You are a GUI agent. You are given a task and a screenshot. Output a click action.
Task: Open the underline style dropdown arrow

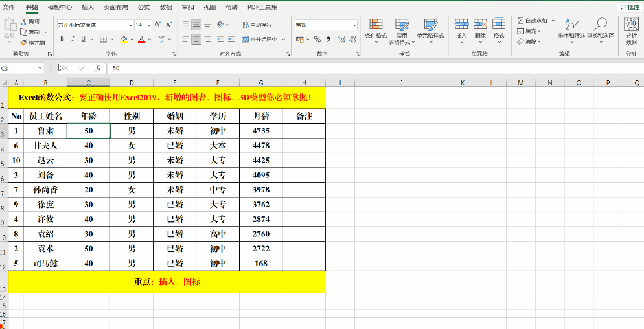(x=91, y=39)
